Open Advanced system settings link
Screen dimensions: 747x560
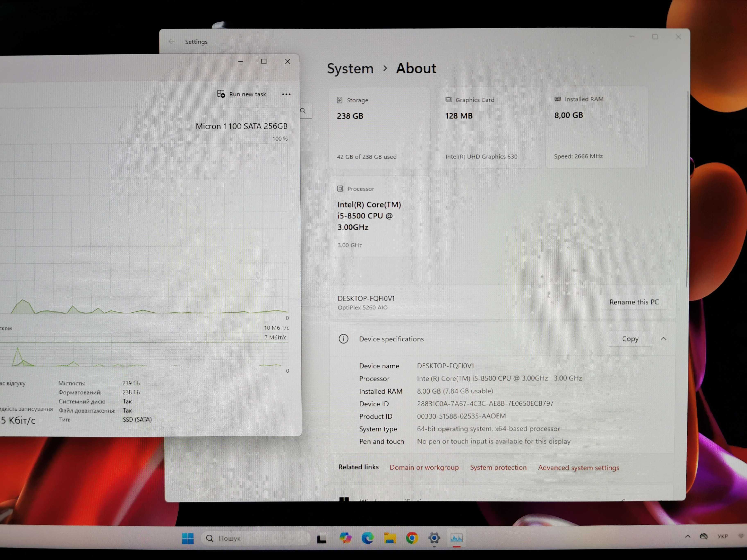(x=578, y=467)
